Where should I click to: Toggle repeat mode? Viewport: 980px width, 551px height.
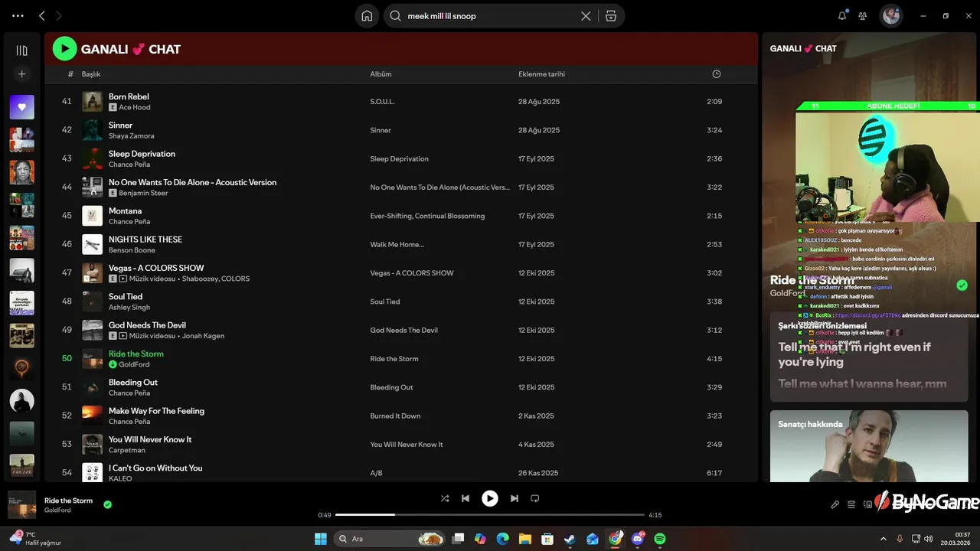(x=535, y=498)
